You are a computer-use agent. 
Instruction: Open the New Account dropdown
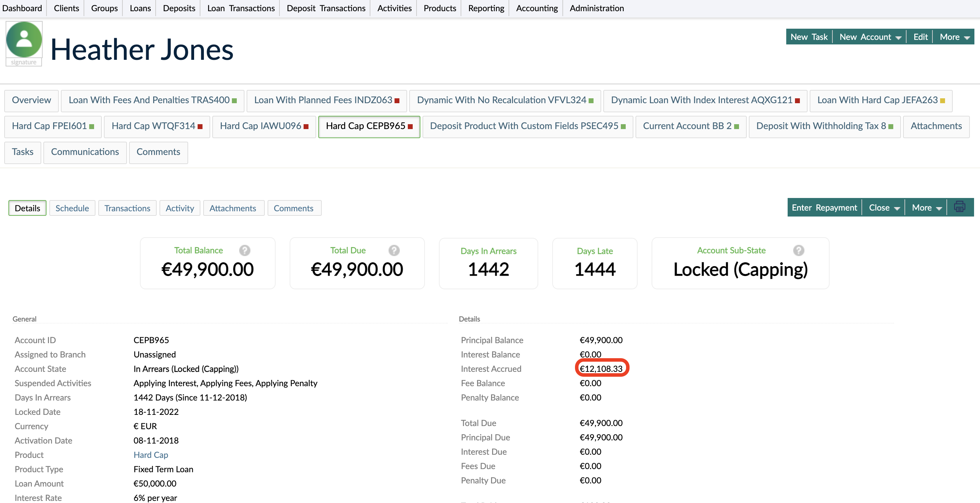[x=870, y=36]
